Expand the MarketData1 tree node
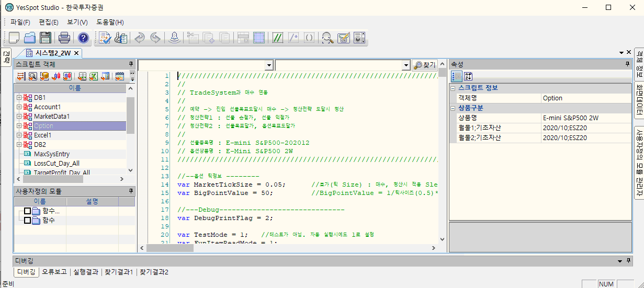Viewport: 644px width, 288px height. coord(19,117)
